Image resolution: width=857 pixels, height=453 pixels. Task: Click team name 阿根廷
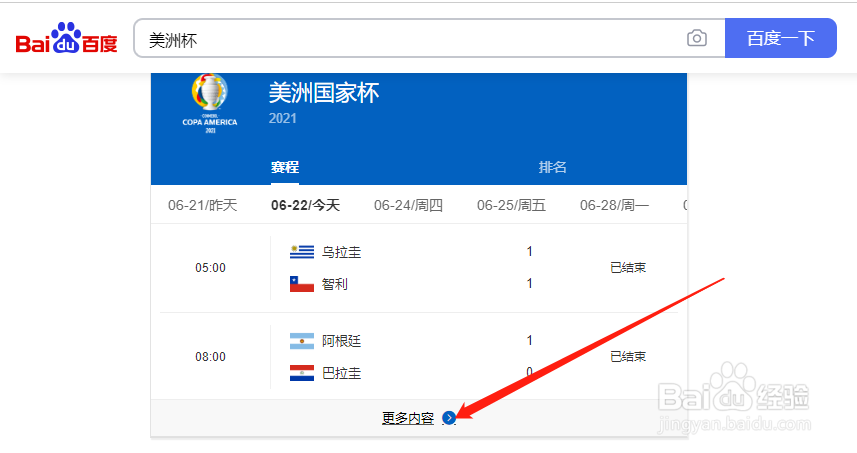(342, 341)
